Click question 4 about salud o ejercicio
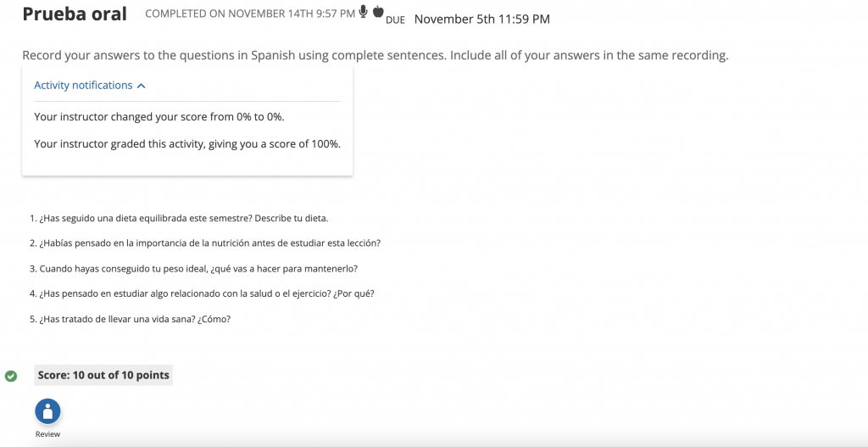The height and width of the screenshot is (447, 868). coord(202,293)
